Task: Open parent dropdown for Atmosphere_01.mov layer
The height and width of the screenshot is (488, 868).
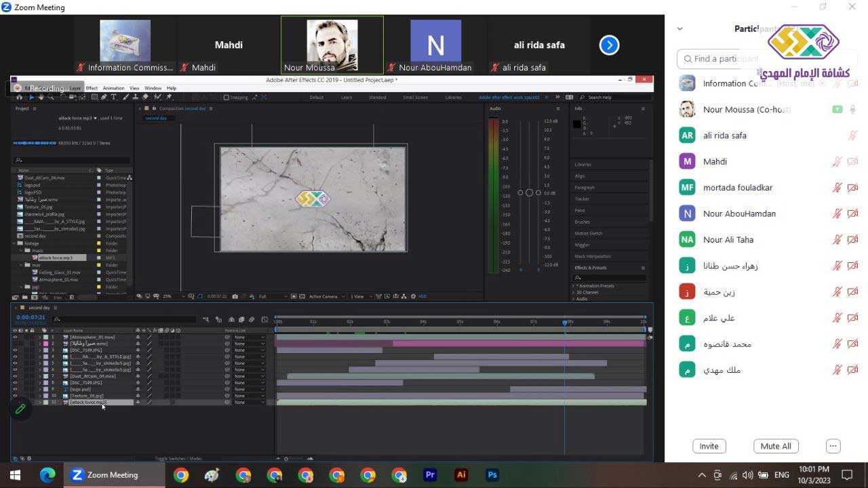Action: coord(248,337)
